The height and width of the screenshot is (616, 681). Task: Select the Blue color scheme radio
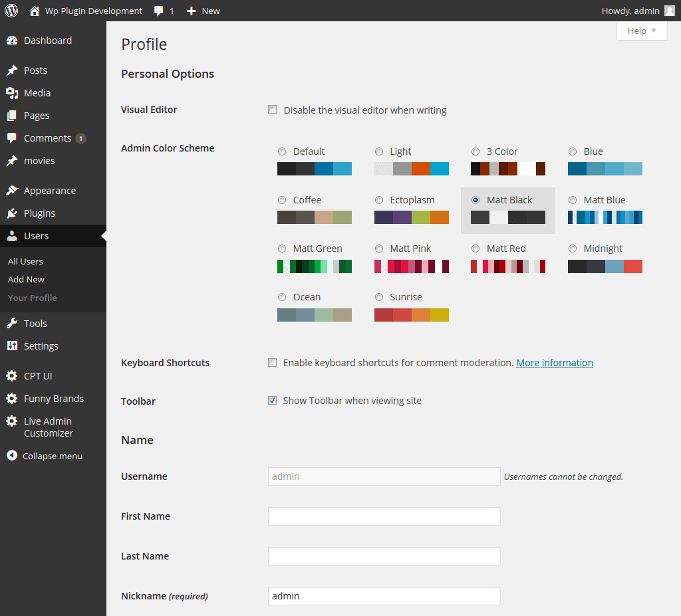point(573,152)
